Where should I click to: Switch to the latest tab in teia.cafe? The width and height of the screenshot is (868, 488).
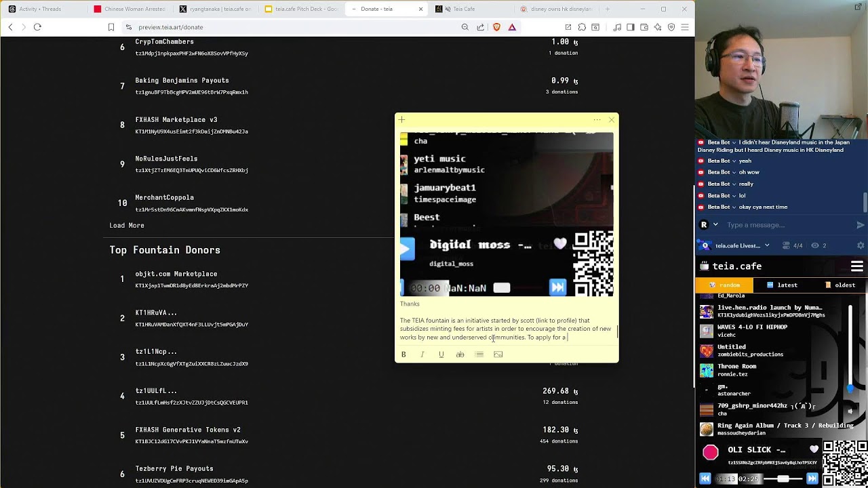coord(781,285)
